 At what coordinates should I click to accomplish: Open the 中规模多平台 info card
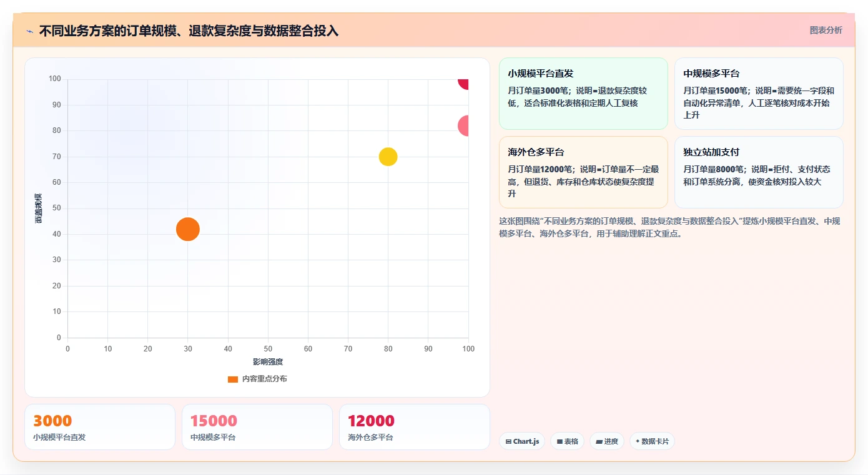pos(759,94)
